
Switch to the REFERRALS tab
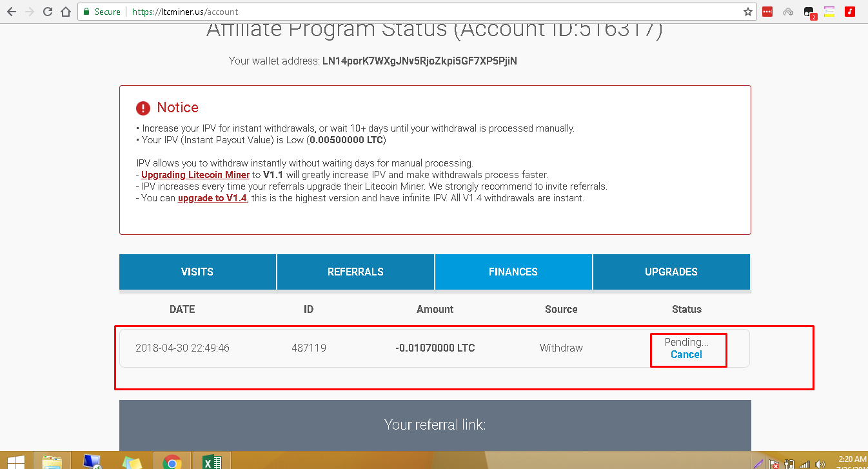click(355, 272)
